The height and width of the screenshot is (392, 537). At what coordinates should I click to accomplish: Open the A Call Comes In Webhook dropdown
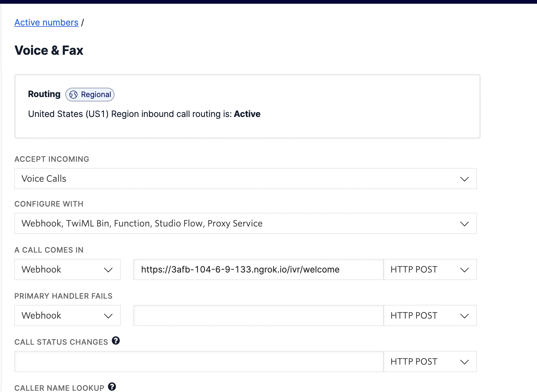[67, 269]
